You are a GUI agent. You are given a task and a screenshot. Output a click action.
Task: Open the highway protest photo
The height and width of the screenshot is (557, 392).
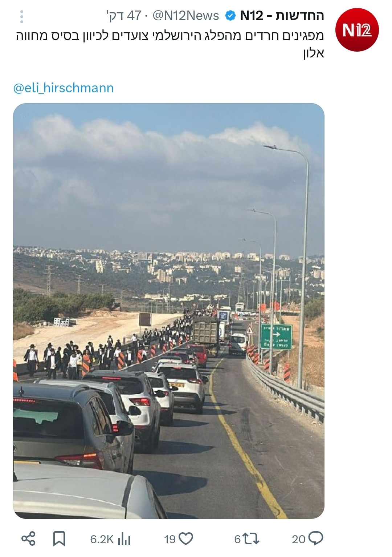(x=169, y=311)
